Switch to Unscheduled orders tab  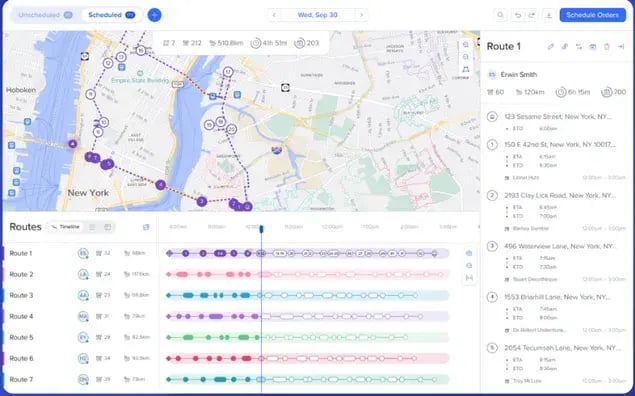[45, 15]
